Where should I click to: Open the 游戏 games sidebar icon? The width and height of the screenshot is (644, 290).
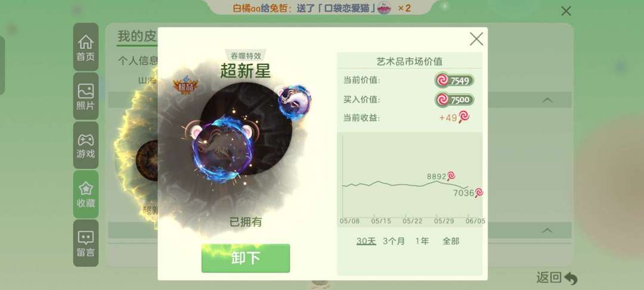coord(86,146)
